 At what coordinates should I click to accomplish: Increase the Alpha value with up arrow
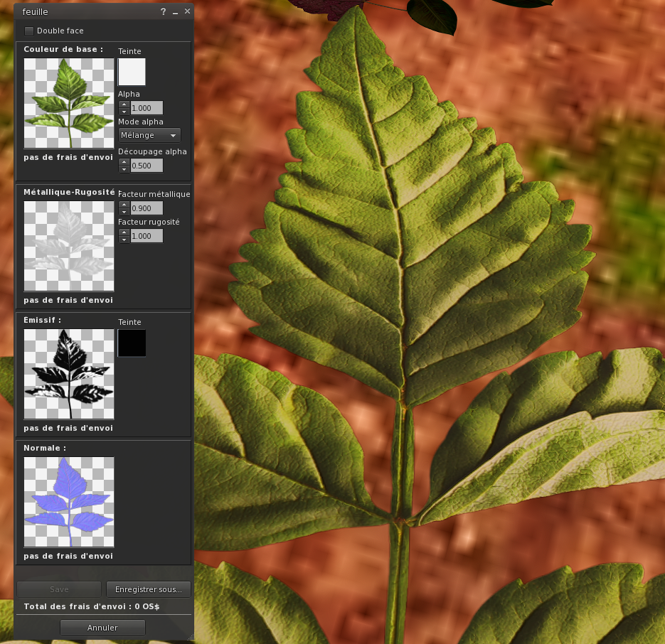pos(124,104)
